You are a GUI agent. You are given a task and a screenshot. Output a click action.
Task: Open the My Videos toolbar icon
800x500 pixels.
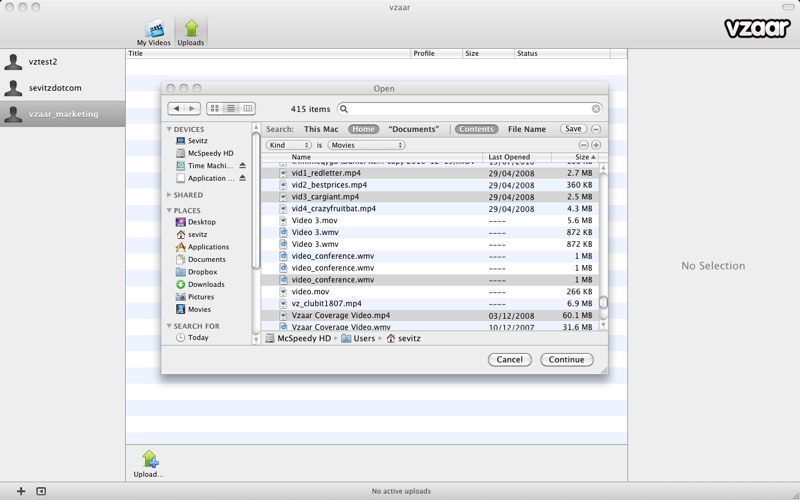click(x=154, y=30)
